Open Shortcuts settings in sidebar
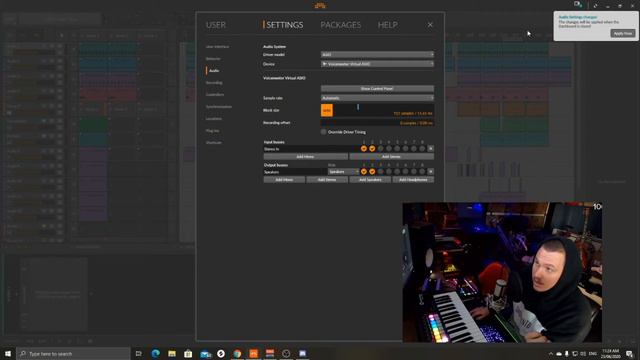Image resolution: width=640 pixels, height=360 pixels. [x=213, y=142]
